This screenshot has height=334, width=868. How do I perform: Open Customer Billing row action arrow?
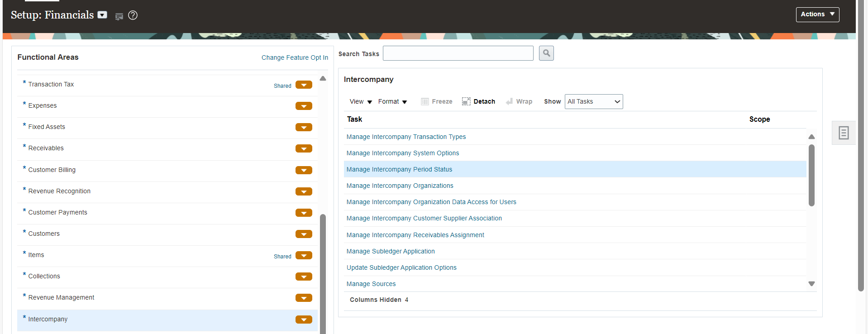coord(304,170)
